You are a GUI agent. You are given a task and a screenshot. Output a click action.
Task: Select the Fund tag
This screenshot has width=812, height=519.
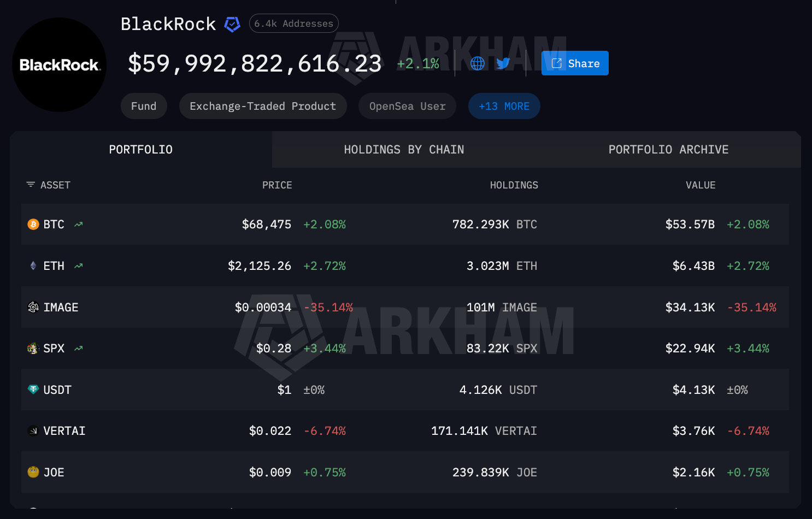144,106
